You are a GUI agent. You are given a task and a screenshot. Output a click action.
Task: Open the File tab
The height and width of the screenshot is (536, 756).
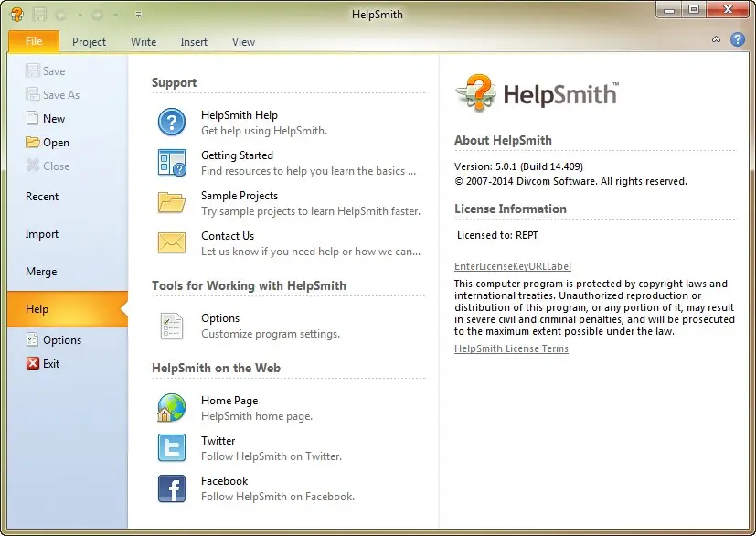click(34, 41)
